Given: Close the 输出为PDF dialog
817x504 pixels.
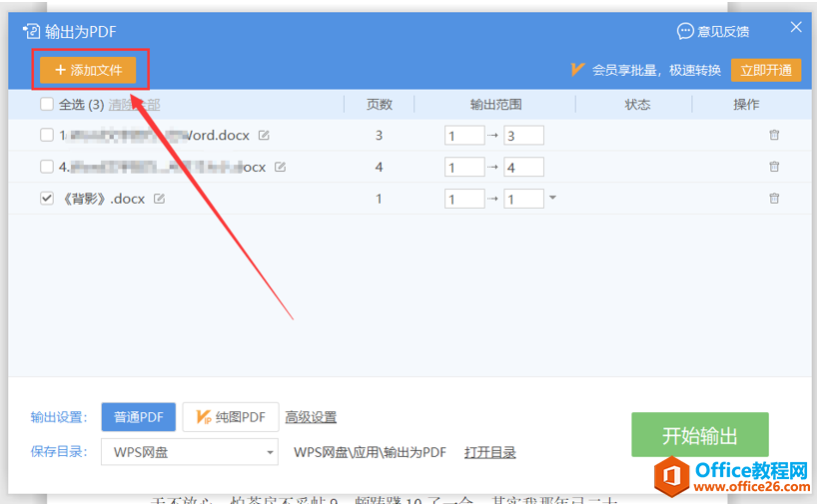Looking at the screenshot, I should pyautogui.click(x=796, y=27).
